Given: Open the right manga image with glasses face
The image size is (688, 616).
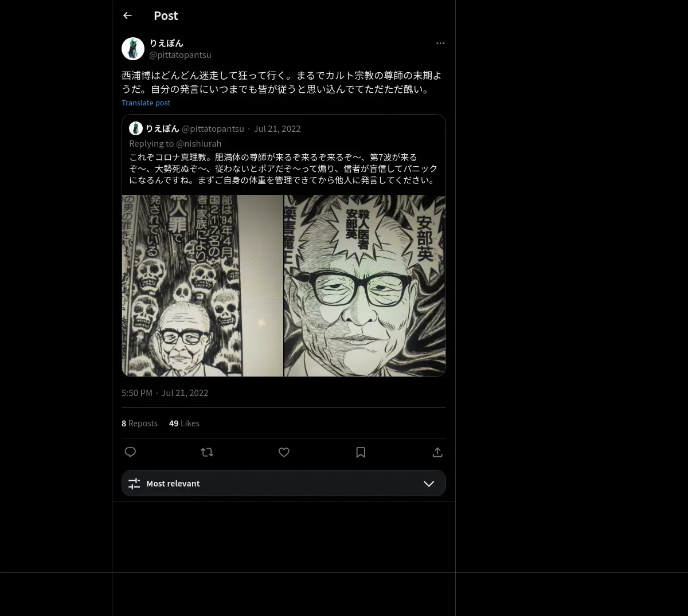Looking at the screenshot, I should click(x=365, y=285).
